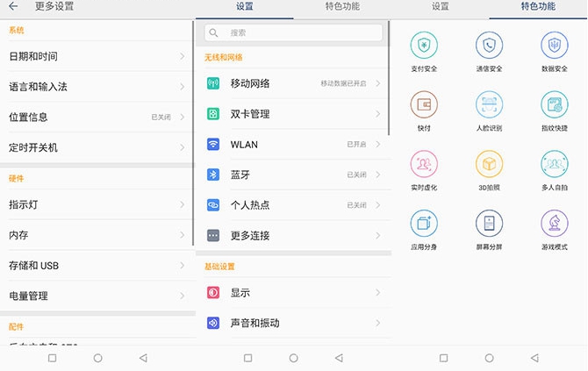Open the 3D拍照 cube icon
The image size is (588, 371).
(489, 164)
